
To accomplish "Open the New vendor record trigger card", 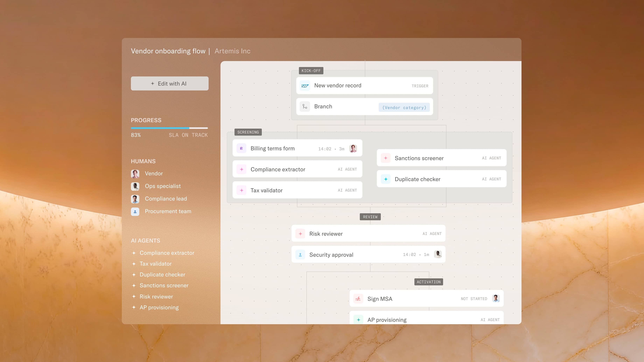I will 365,86.
